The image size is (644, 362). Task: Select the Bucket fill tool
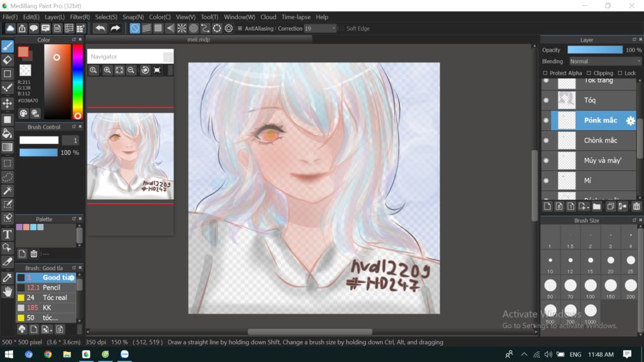pos(8,133)
